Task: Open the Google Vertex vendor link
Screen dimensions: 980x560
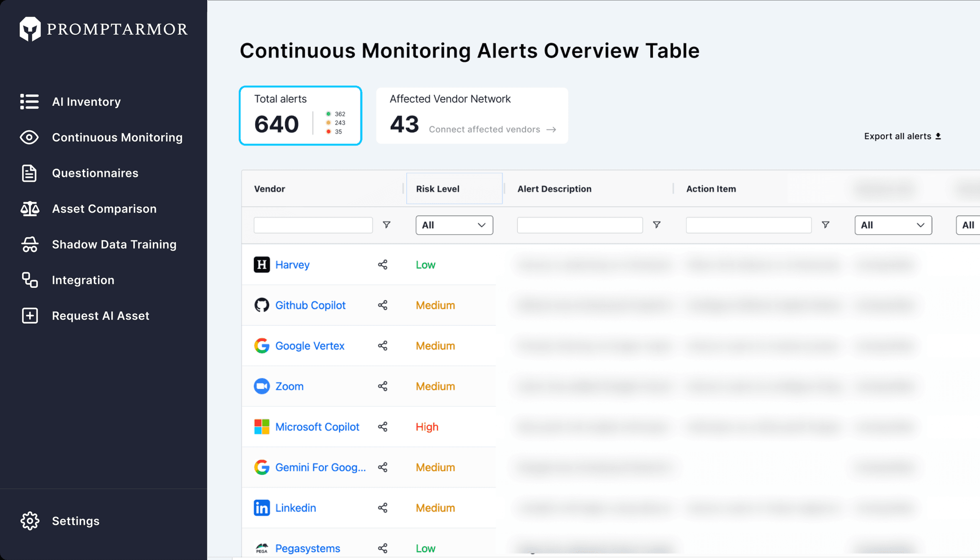Action: (x=310, y=346)
